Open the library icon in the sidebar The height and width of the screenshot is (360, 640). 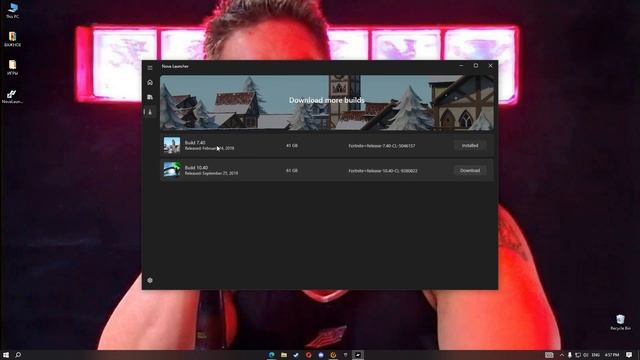point(150,97)
